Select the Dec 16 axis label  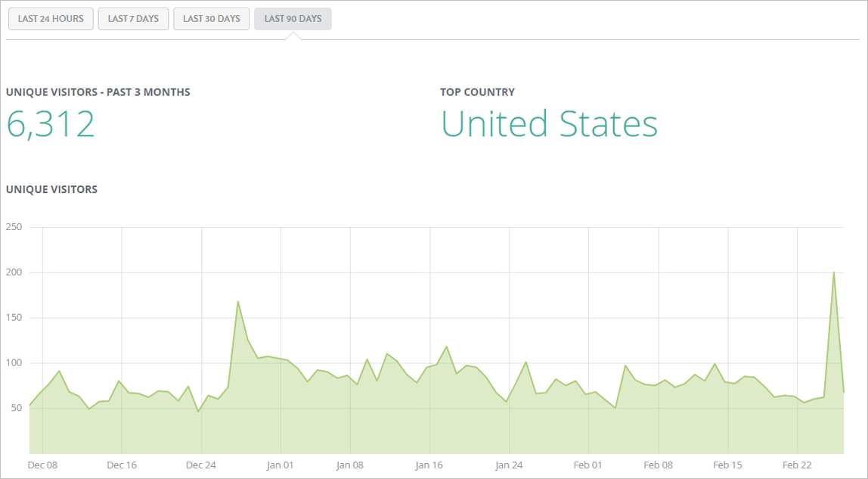point(122,465)
